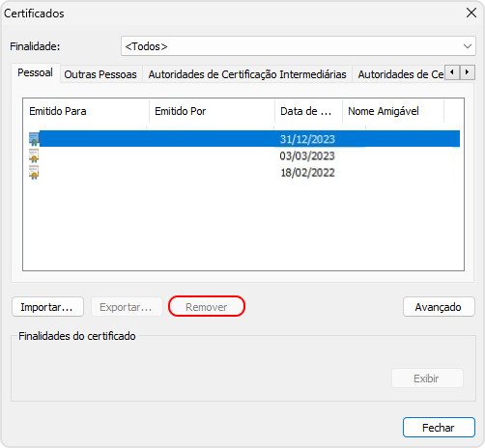The image size is (485, 448).
Task: Sort by the Emitido Por column header
Action: (x=212, y=111)
